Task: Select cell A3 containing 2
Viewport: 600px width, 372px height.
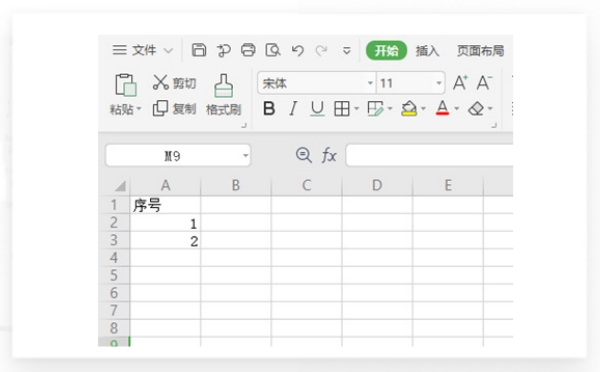Action: (x=165, y=240)
